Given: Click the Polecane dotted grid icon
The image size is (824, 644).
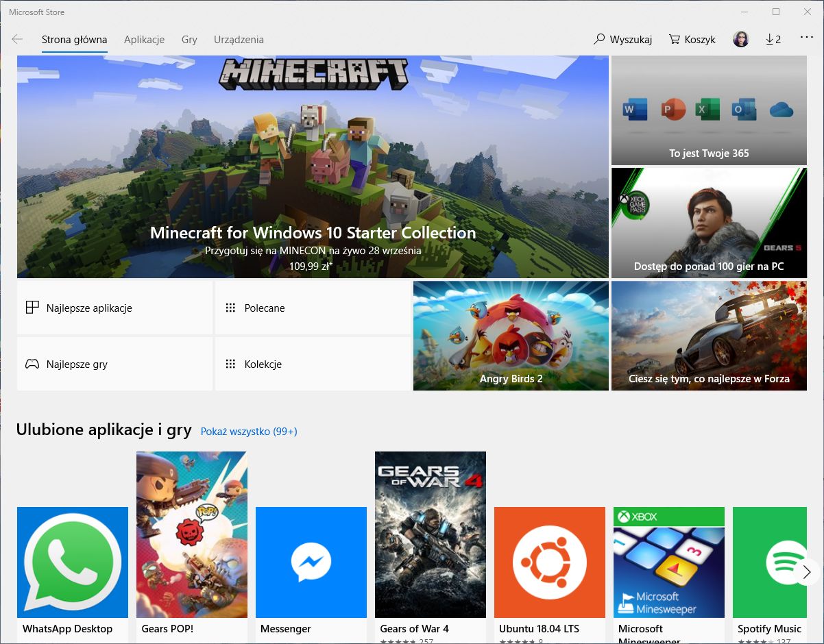Looking at the screenshot, I should point(230,308).
